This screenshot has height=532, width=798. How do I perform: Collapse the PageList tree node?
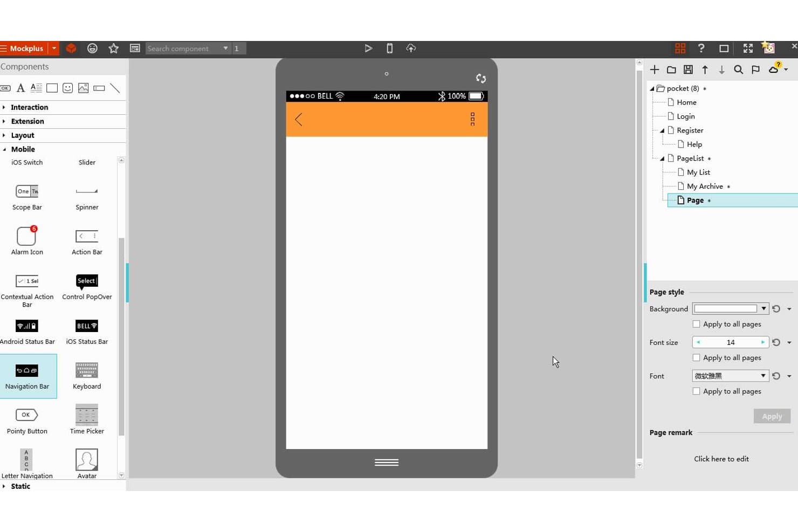point(662,158)
